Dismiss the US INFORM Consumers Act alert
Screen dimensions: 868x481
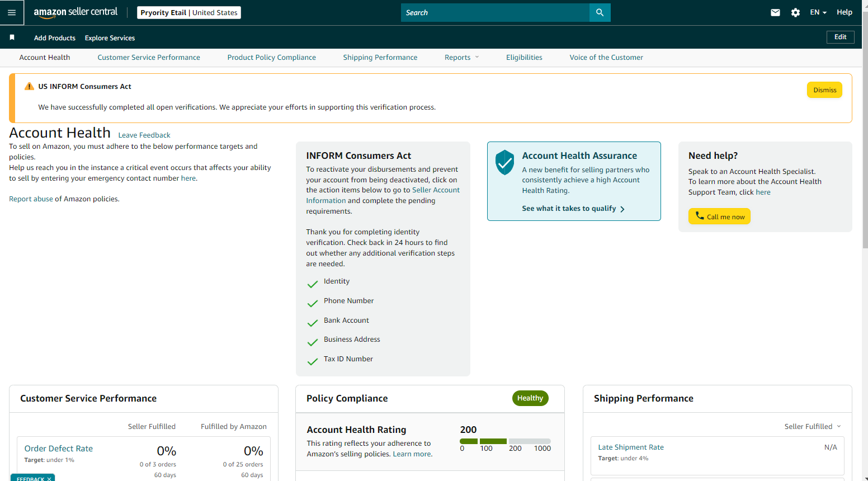coord(824,90)
